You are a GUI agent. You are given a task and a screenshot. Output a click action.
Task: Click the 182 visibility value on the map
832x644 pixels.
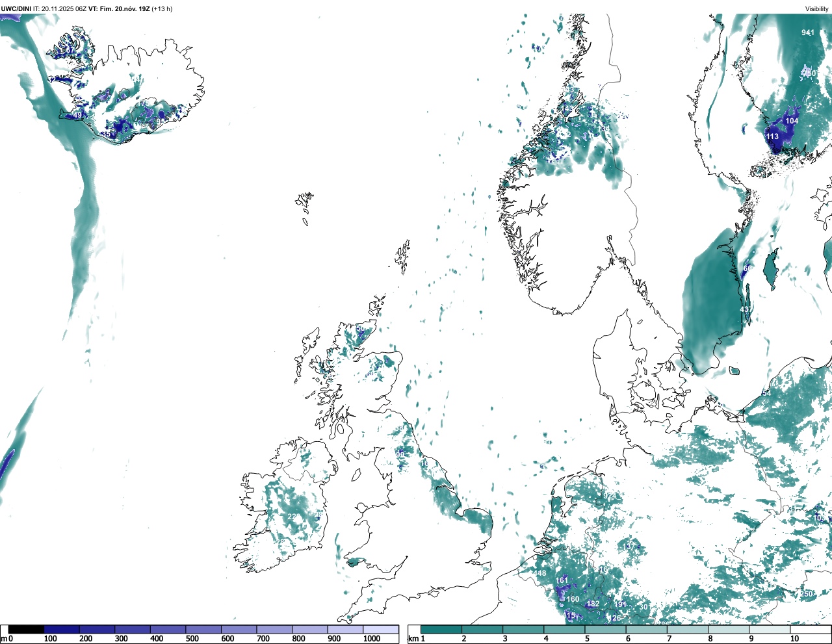pos(593,604)
